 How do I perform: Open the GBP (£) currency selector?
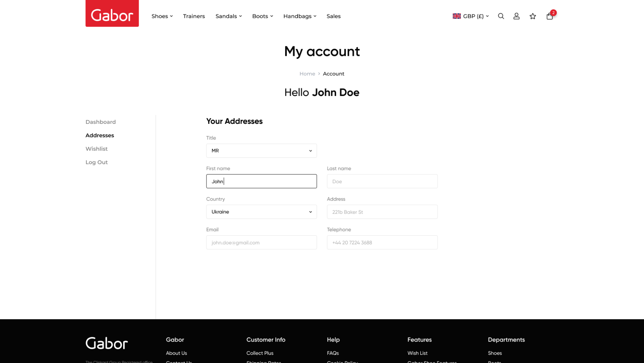pyautogui.click(x=471, y=16)
